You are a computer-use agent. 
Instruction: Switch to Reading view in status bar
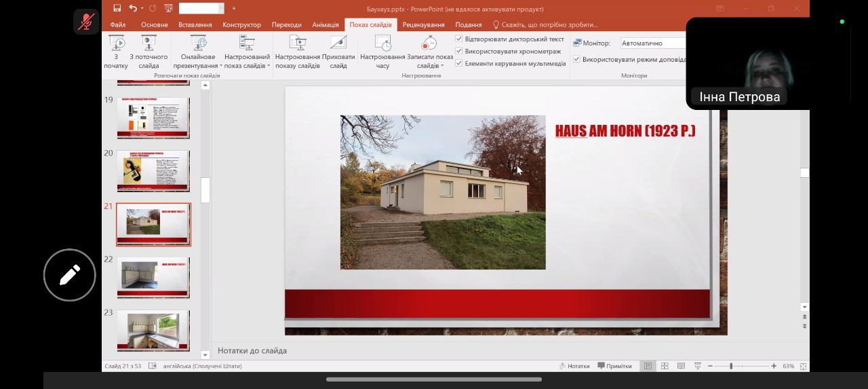681,366
